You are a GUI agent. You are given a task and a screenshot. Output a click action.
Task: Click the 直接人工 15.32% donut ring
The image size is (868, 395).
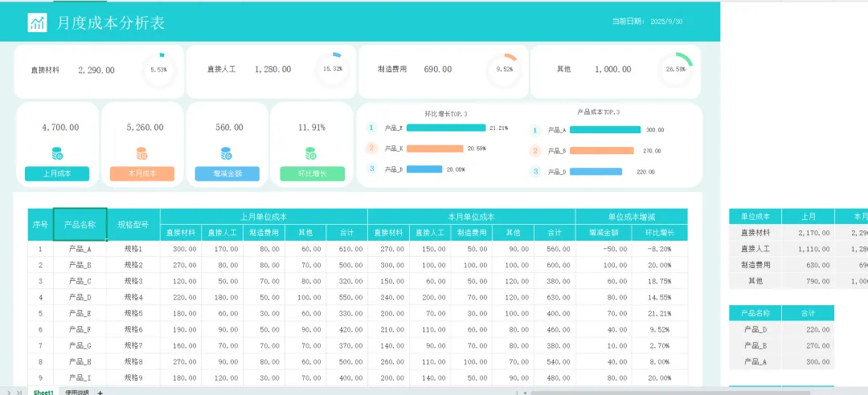pyautogui.click(x=332, y=70)
